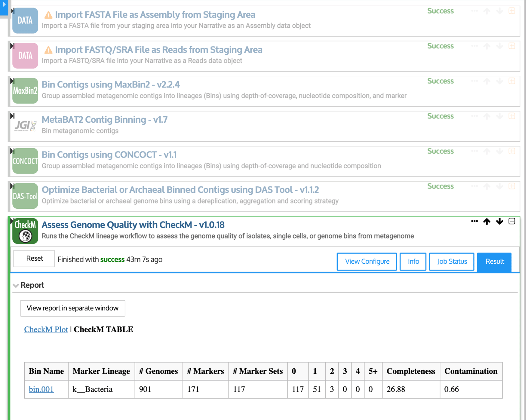Click Import FASTA File as Assembly title
The height and width of the screenshot is (420, 528).
[x=155, y=15]
